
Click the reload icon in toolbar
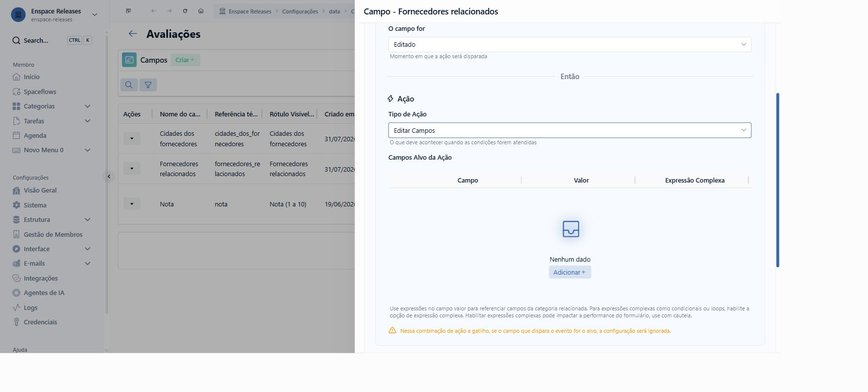tap(185, 11)
